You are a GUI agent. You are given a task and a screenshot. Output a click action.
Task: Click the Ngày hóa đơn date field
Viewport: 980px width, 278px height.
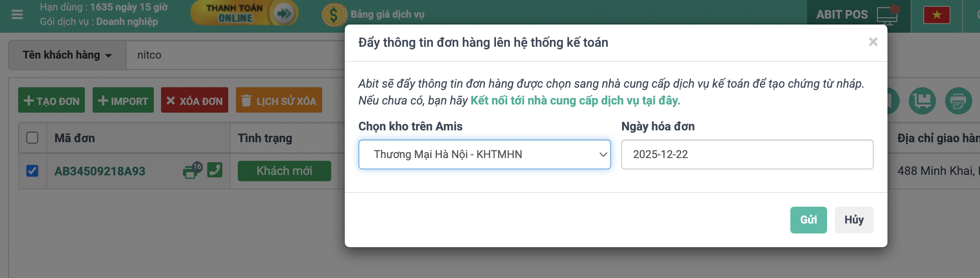pyautogui.click(x=747, y=154)
